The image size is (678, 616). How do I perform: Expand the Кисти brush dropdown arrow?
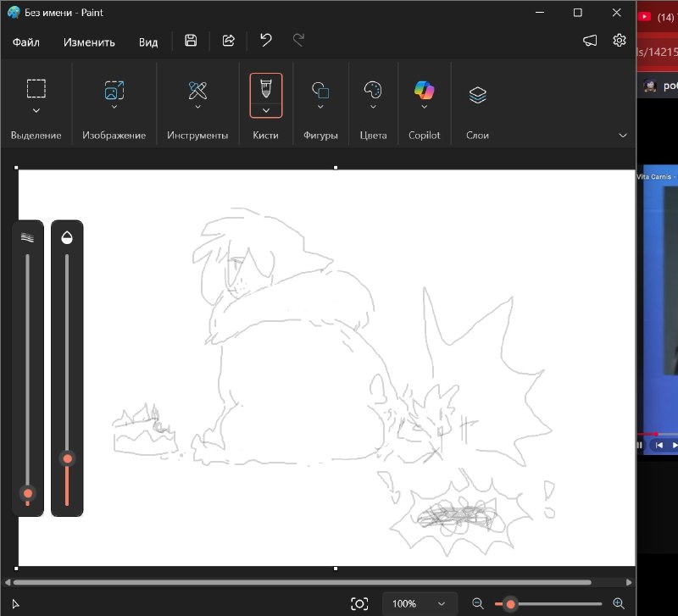click(x=266, y=111)
